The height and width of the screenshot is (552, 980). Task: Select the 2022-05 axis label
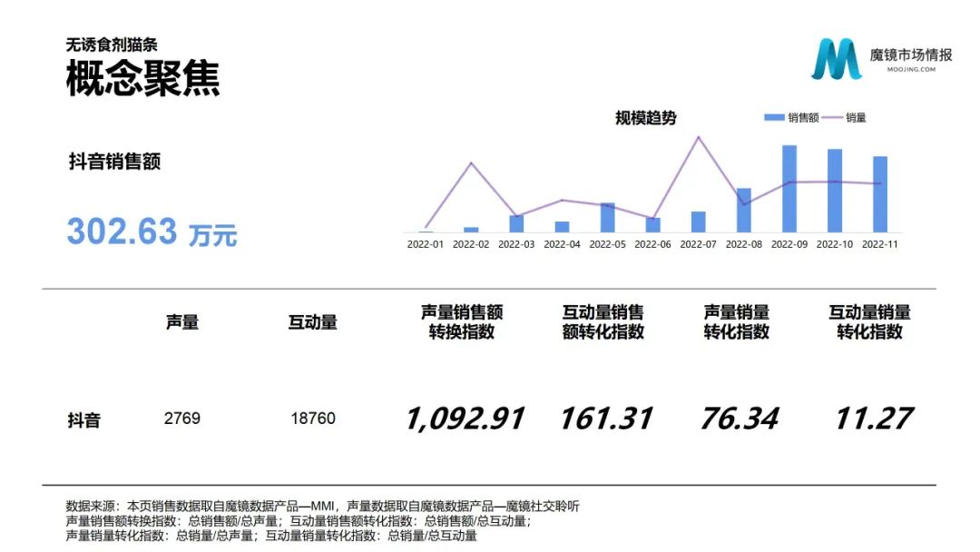coord(607,244)
